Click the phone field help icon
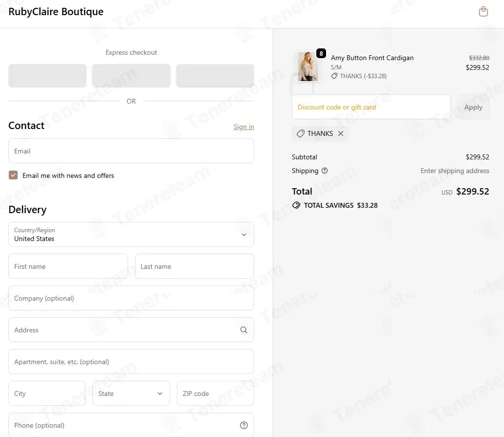 click(243, 425)
